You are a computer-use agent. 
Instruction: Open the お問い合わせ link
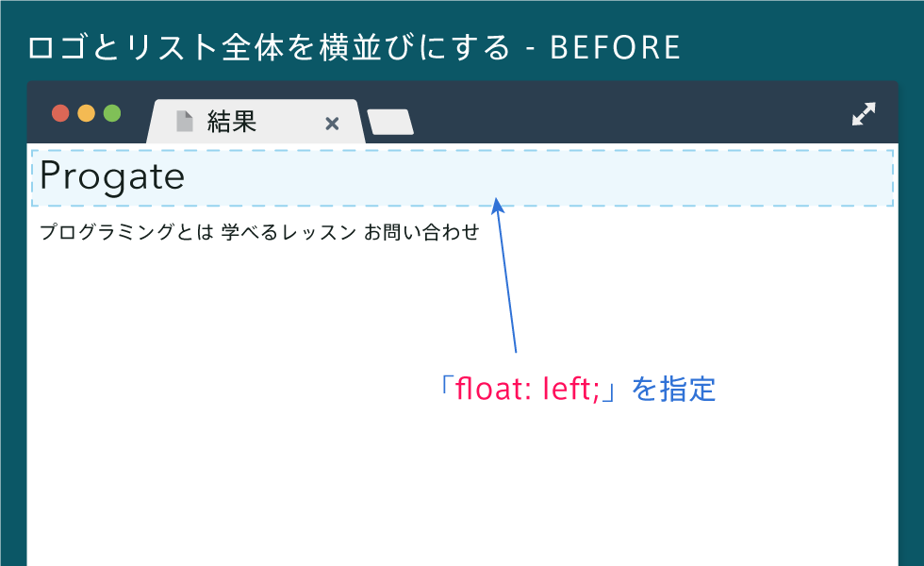click(x=421, y=232)
